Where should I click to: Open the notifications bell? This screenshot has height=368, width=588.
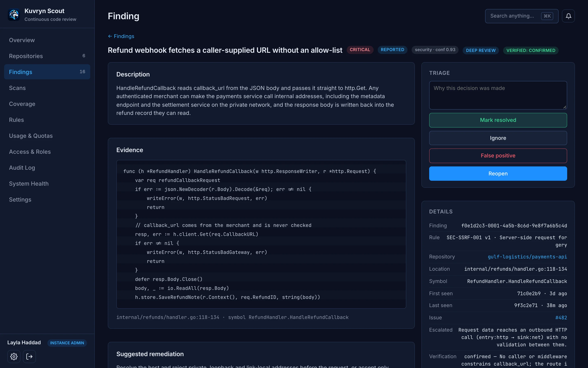coord(568,16)
